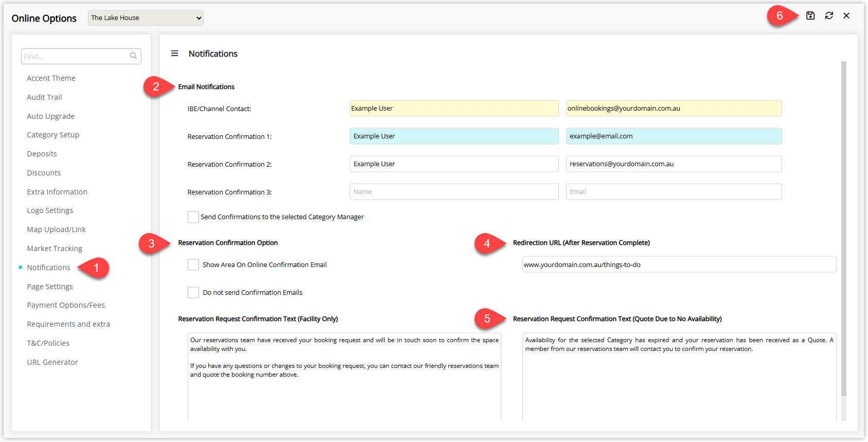
Task: Select Notifications in the sidebar
Action: pyautogui.click(x=48, y=268)
